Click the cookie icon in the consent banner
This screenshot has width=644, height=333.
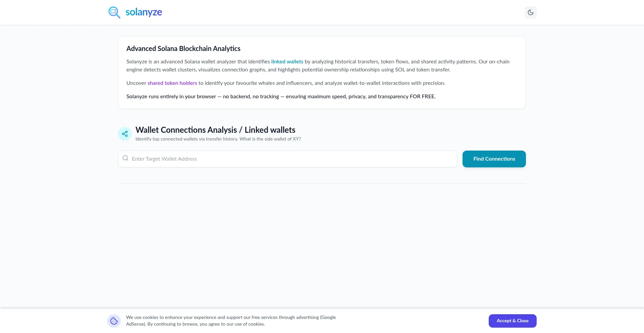click(x=114, y=321)
